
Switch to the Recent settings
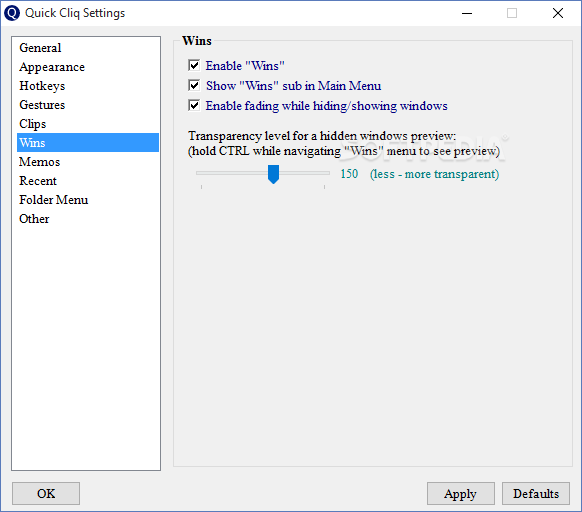(x=88, y=181)
